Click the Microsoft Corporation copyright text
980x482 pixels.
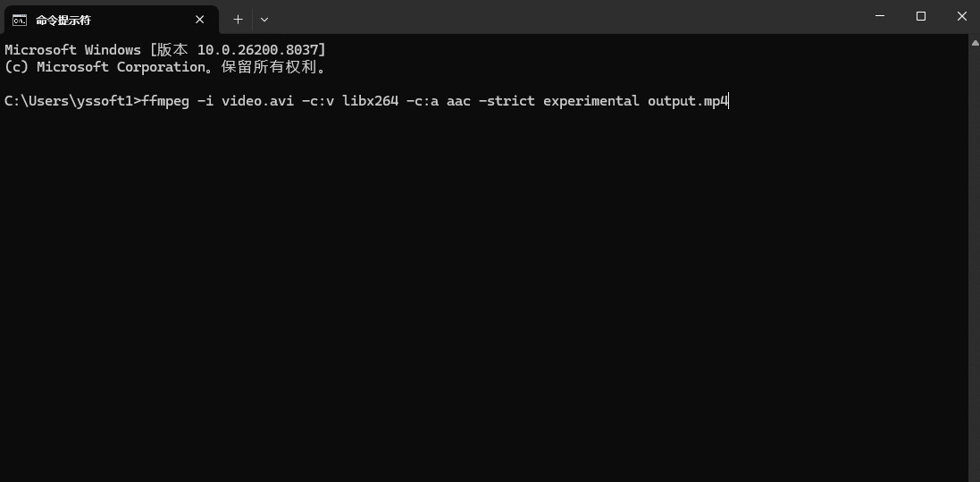[x=121, y=67]
